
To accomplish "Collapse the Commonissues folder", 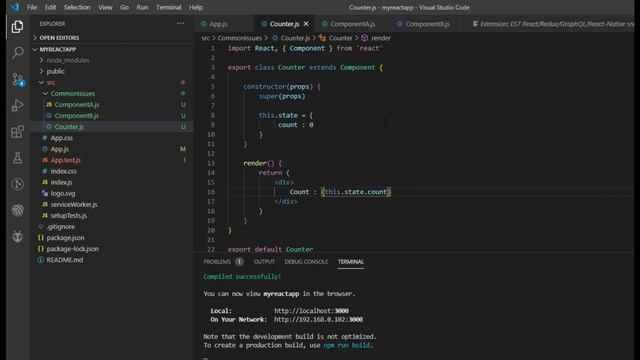I will click(x=111, y=93).
